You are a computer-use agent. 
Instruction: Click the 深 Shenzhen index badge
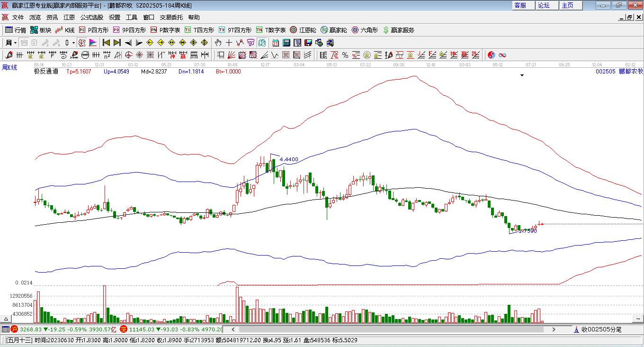[x=123, y=329]
